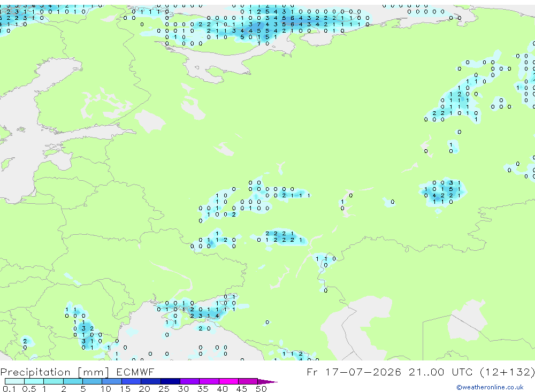Click the over-50 mm legend arrow tip
This screenshot has height=392, width=535.
[x=268, y=382]
